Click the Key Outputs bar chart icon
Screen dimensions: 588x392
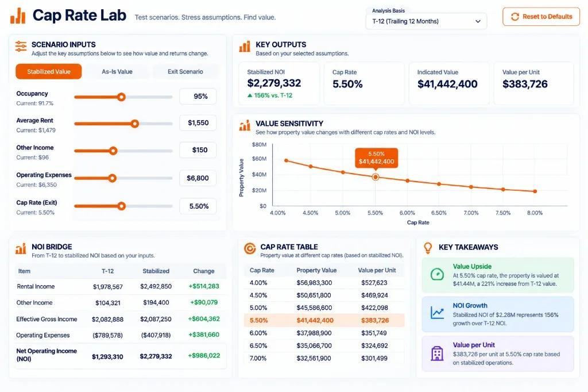(245, 47)
